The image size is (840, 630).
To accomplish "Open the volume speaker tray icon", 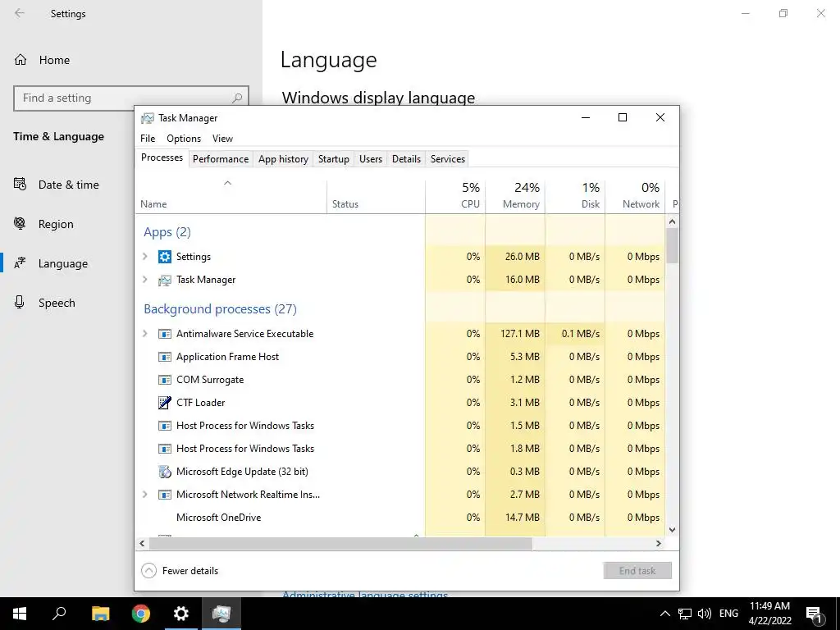I will click(705, 614).
